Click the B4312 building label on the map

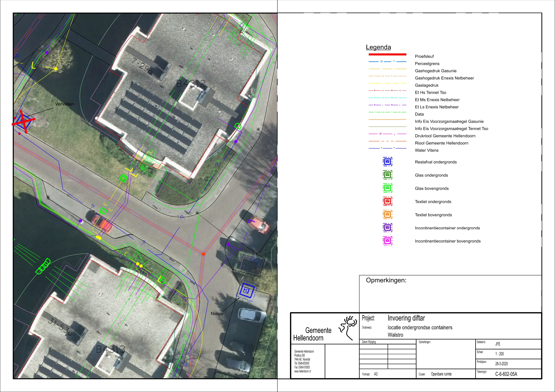(x=191, y=84)
